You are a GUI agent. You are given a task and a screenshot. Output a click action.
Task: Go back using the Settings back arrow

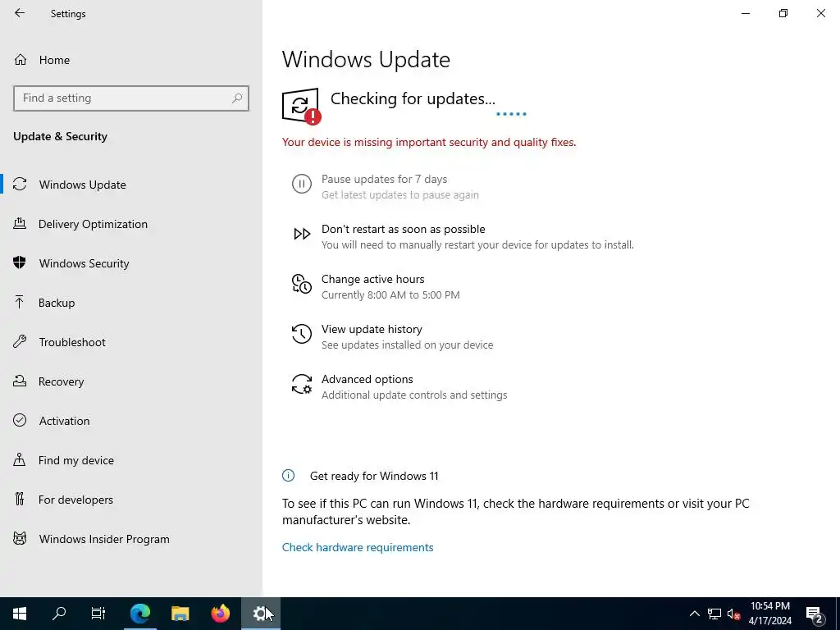20,13
